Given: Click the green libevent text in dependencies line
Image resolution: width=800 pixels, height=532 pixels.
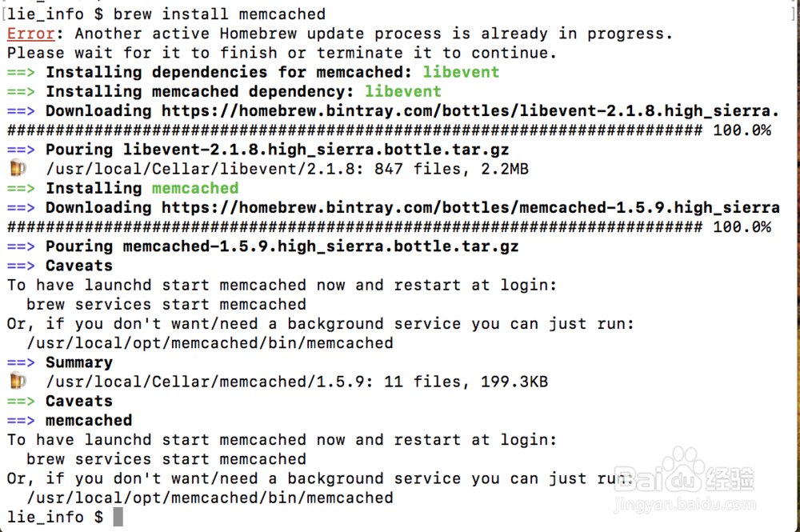Looking at the screenshot, I should 461,73.
